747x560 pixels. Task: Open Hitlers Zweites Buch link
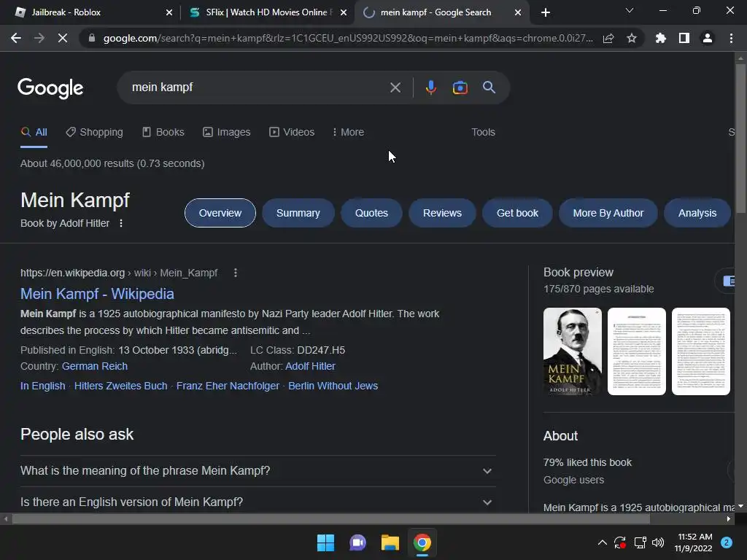120,386
